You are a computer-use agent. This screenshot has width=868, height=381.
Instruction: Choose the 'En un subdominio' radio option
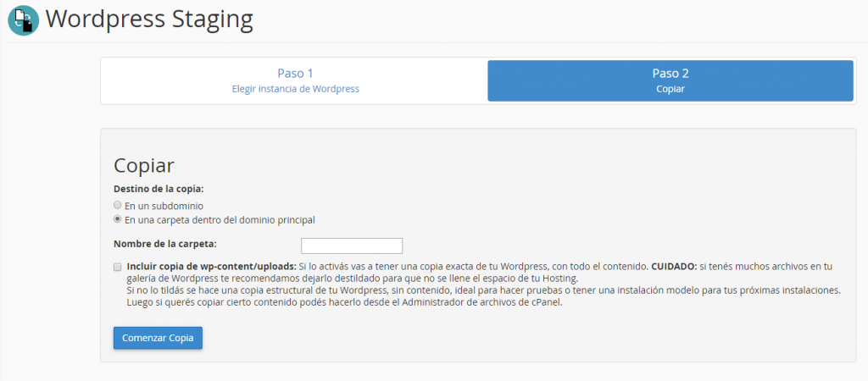tap(117, 205)
